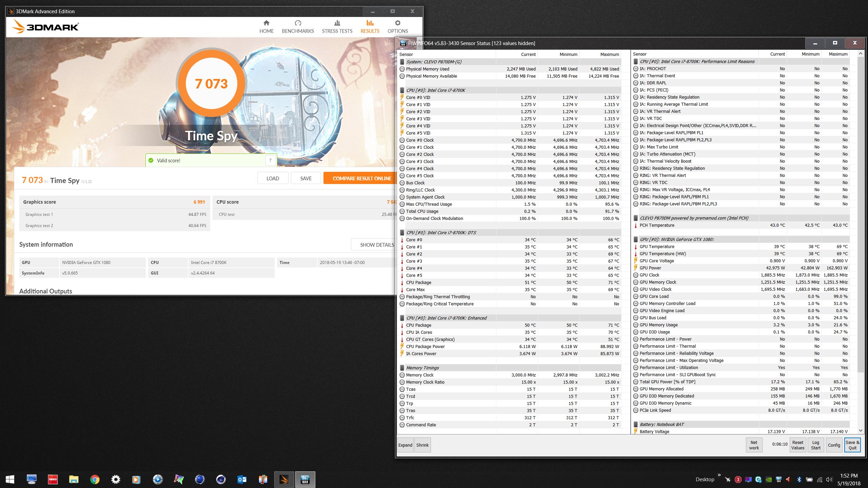Click the PCH Temperature thermometer icon
The width and height of the screenshot is (868, 488).
pyautogui.click(x=636, y=225)
